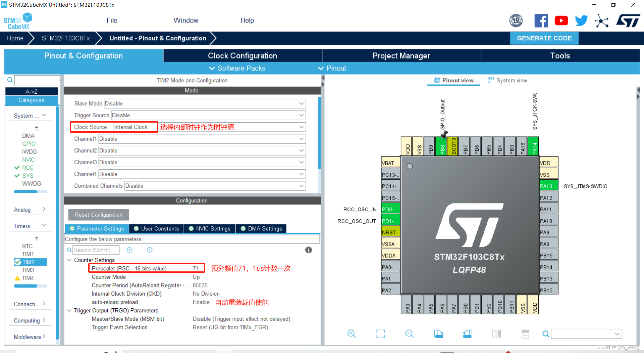
Task: Click the ST community network icon
Action: coord(602,21)
